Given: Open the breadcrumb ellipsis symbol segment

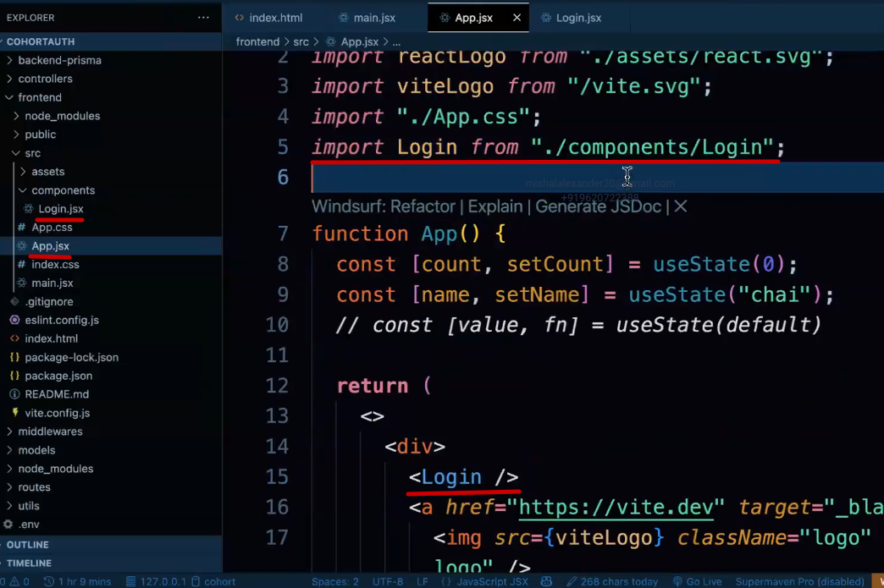Looking at the screenshot, I should pos(396,42).
